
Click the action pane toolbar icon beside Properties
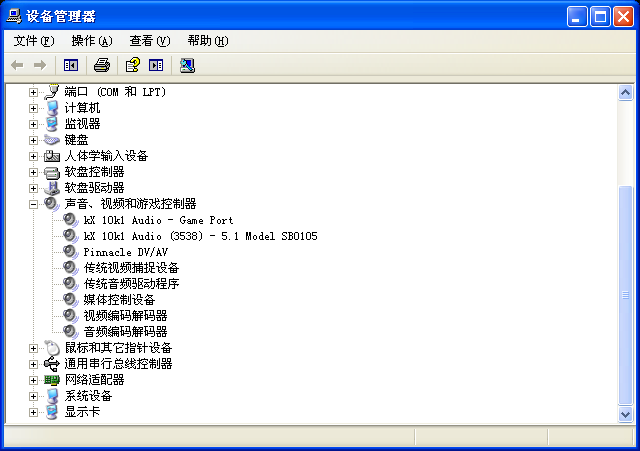[156, 65]
